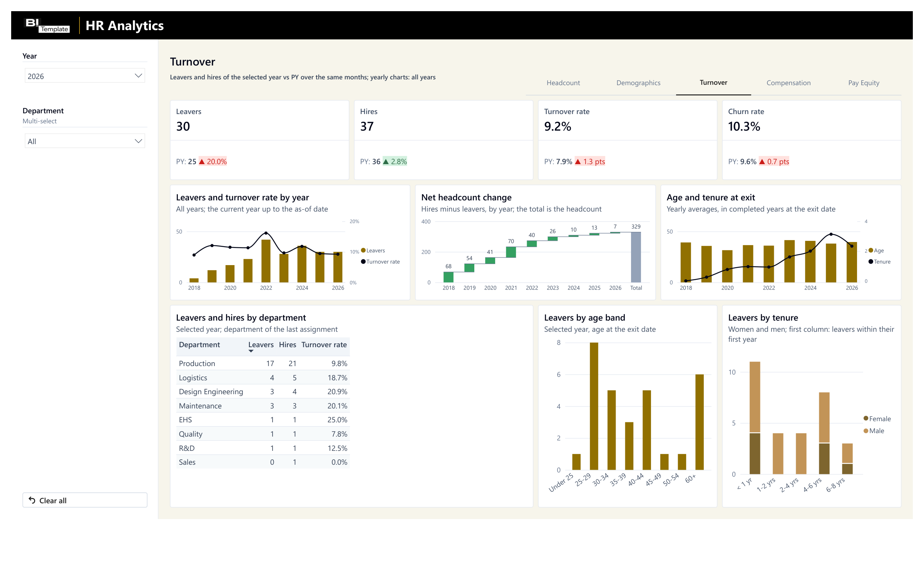Click the Turnover rate value 9.2%
The image size is (924, 578).
(x=557, y=126)
